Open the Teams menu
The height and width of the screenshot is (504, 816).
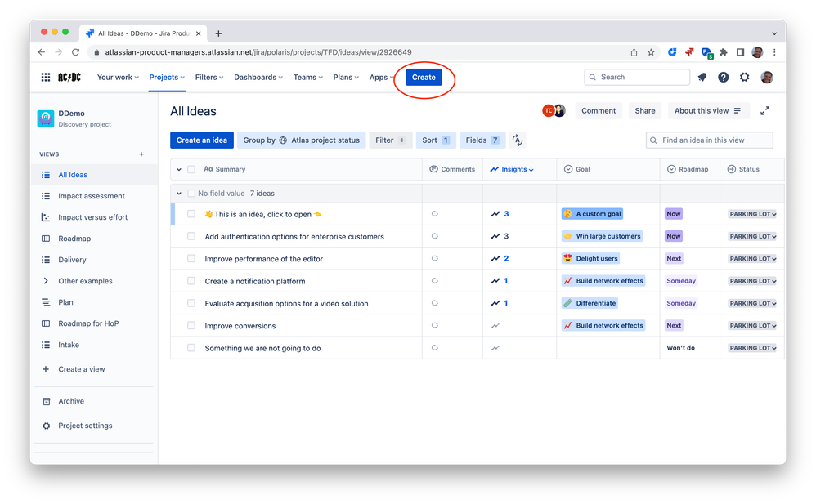point(307,77)
